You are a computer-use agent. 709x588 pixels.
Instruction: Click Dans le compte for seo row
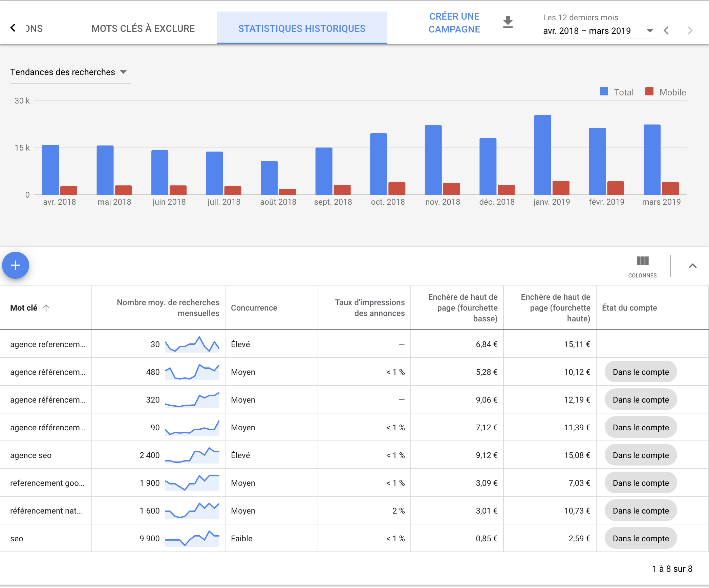[641, 539]
